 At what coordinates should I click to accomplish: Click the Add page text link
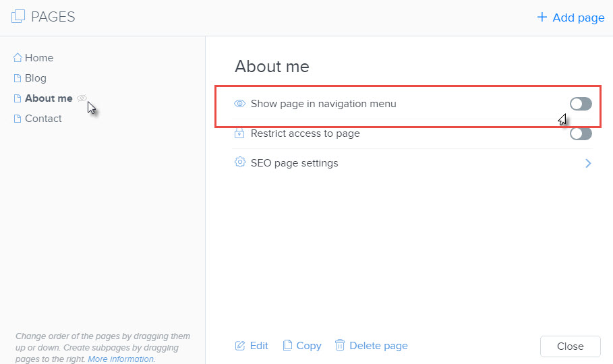click(x=578, y=18)
